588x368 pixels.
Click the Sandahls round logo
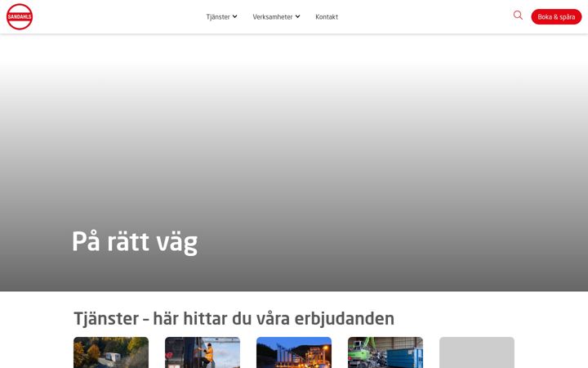20,17
